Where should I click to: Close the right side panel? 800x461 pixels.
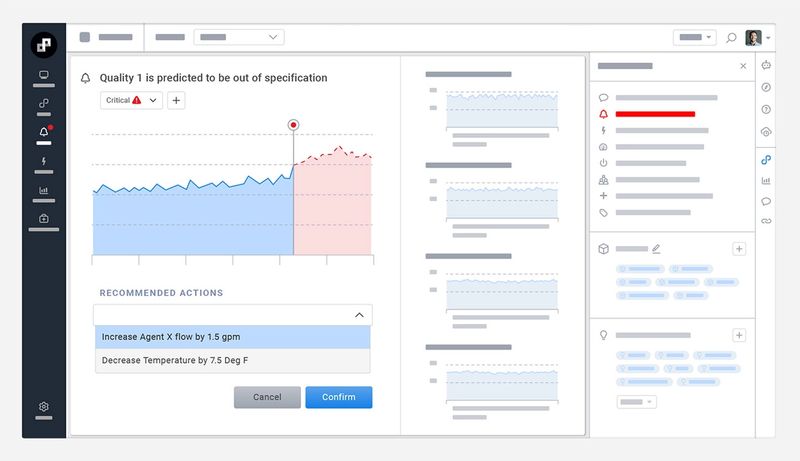[x=743, y=66]
